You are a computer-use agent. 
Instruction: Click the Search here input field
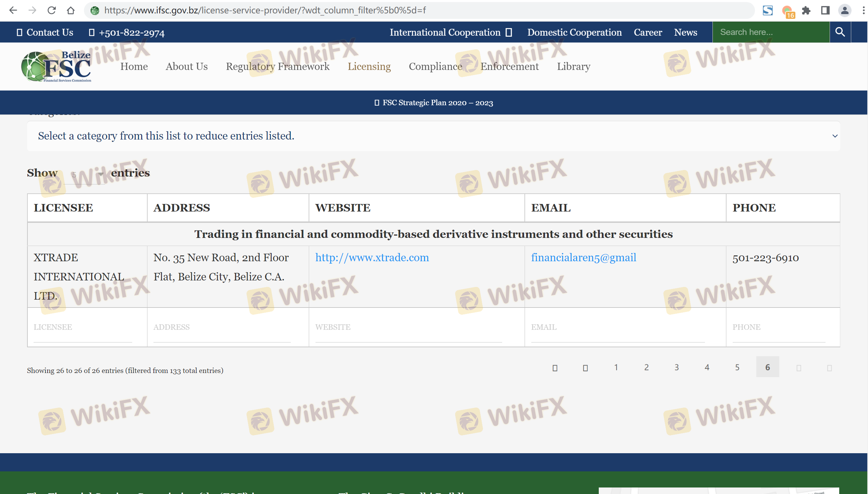click(771, 32)
